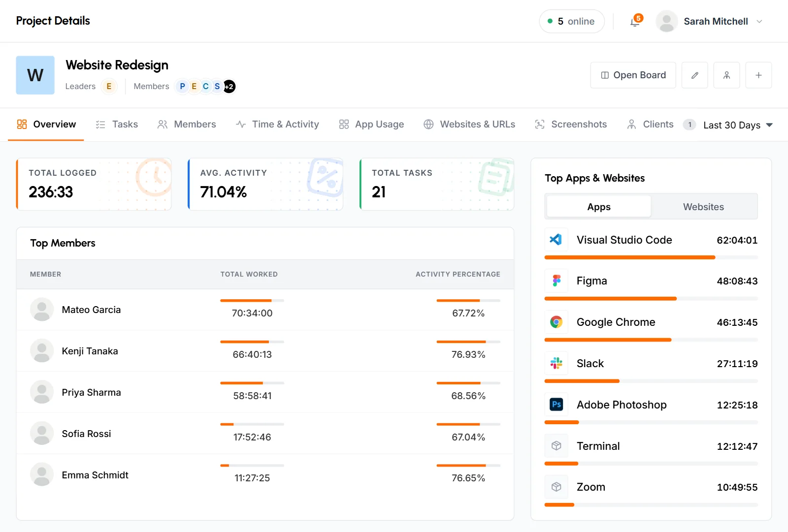Viewport: 788px width, 532px height.
Task: Click the Total Tasks 21 card
Action: click(x=437, y=184)
